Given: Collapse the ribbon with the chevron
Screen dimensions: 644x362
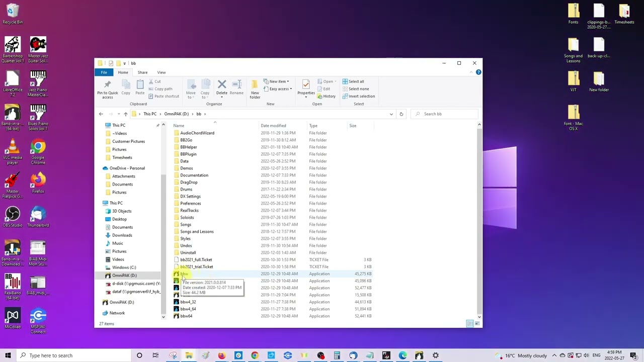Looking at the screenshot, I should pos(471,72).
